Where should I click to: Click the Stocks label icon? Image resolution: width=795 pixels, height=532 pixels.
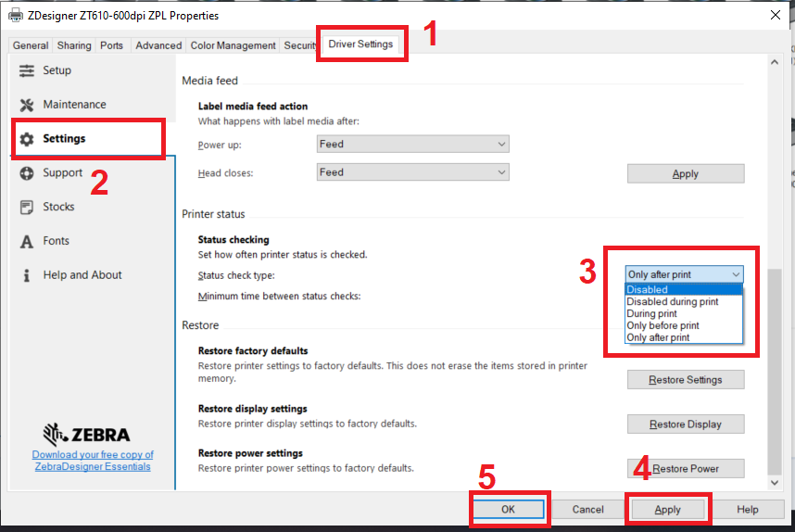[x=27, y=207]
